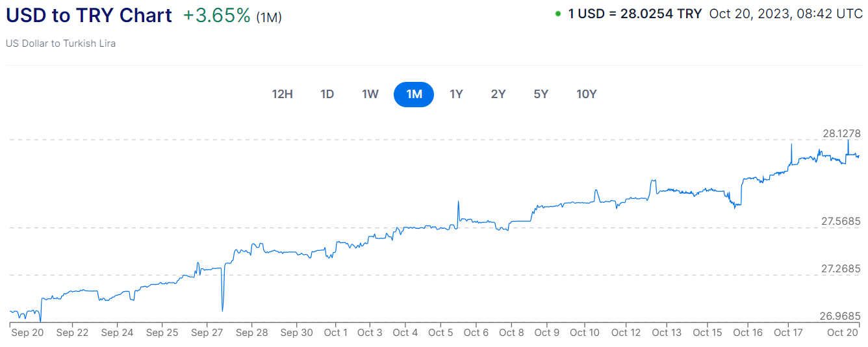868x347 pixels.
Task: Choose the 1W chart period
Action: pos(370,94)
